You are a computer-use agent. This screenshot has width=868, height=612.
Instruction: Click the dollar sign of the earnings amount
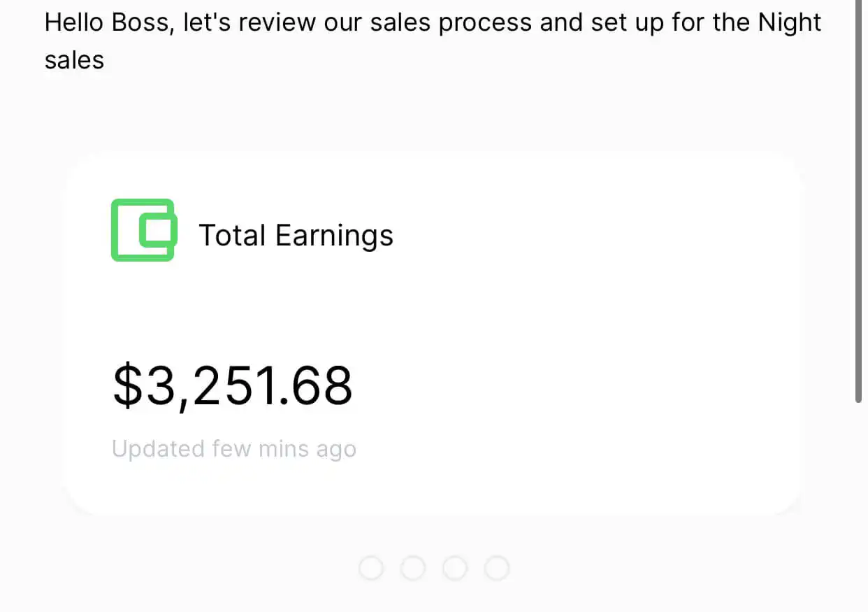(x=126, y=386)
